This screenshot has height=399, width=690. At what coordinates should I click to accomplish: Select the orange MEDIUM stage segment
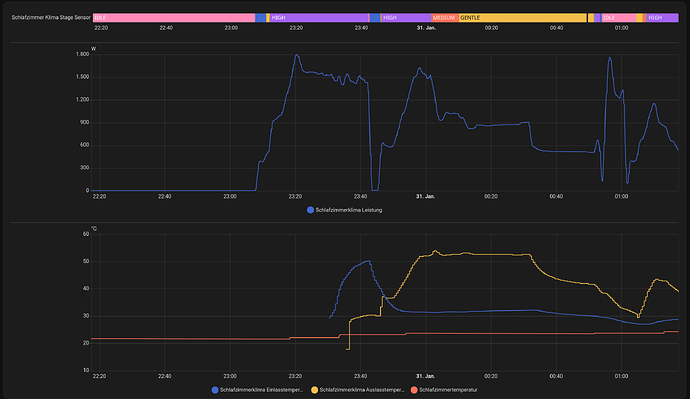[x=445, y=18]
